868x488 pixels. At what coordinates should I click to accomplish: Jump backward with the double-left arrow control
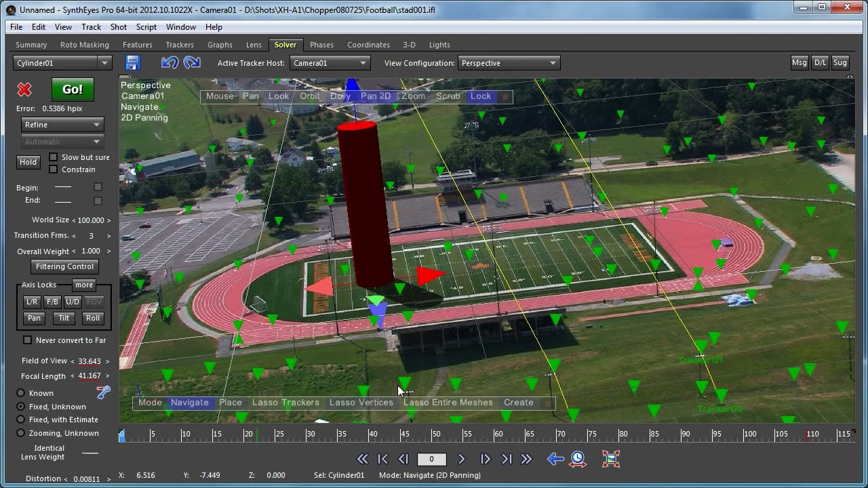(x=363, y=459)
